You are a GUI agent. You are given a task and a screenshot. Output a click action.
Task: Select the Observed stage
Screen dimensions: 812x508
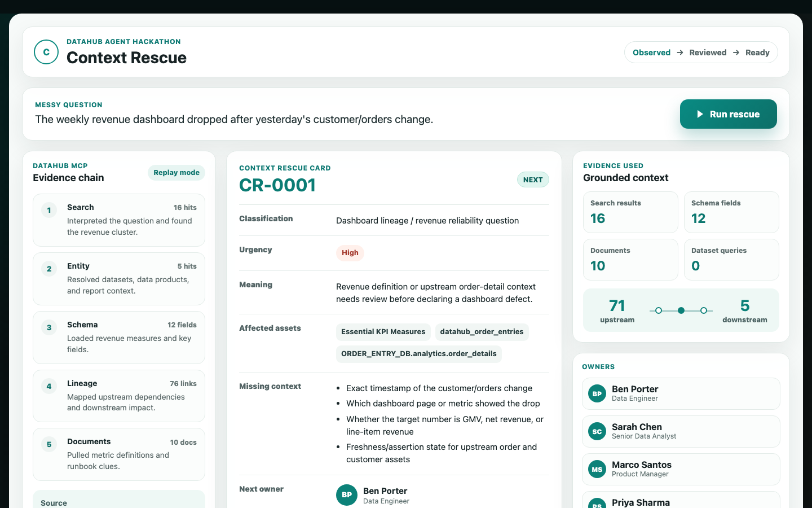tap(651, 52)
